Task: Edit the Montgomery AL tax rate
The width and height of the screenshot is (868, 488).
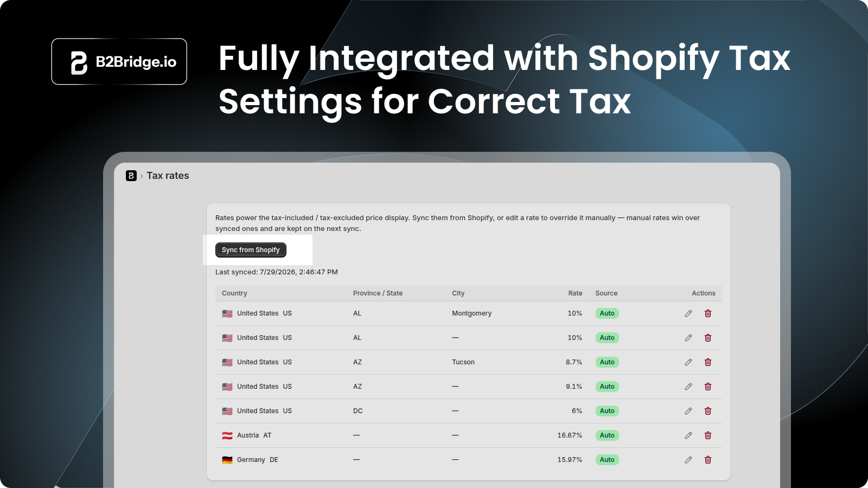Action: 688,313
